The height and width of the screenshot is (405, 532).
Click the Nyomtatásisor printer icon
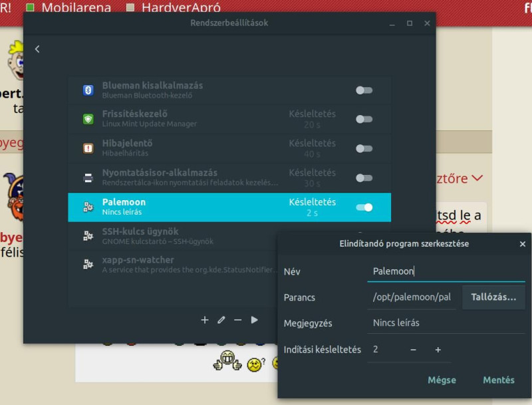(x=88, y=178)
